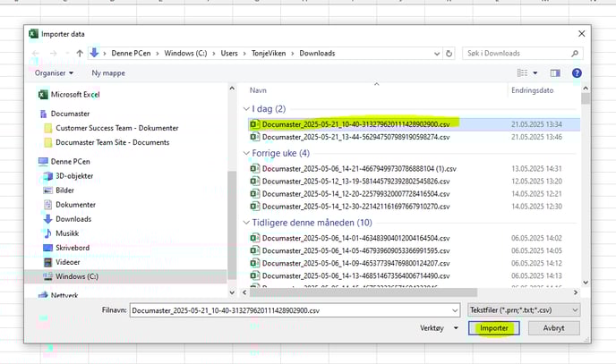Toggle the preview pane icon
This screenshot has height=364, width=616.
click(555, 73)
